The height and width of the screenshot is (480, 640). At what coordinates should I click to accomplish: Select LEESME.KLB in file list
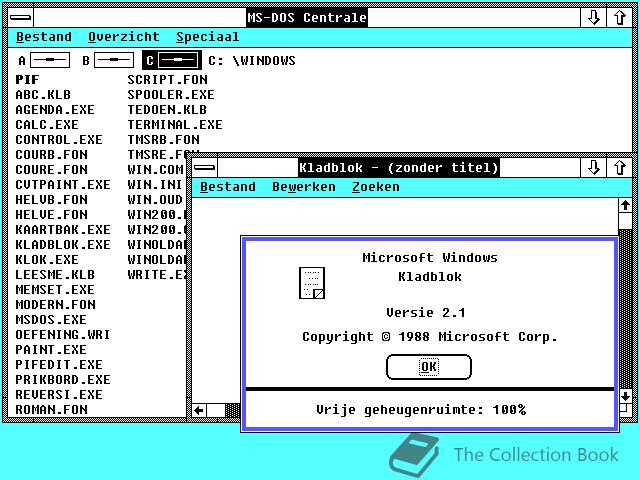pyautogui.click(x=55, y=275)
